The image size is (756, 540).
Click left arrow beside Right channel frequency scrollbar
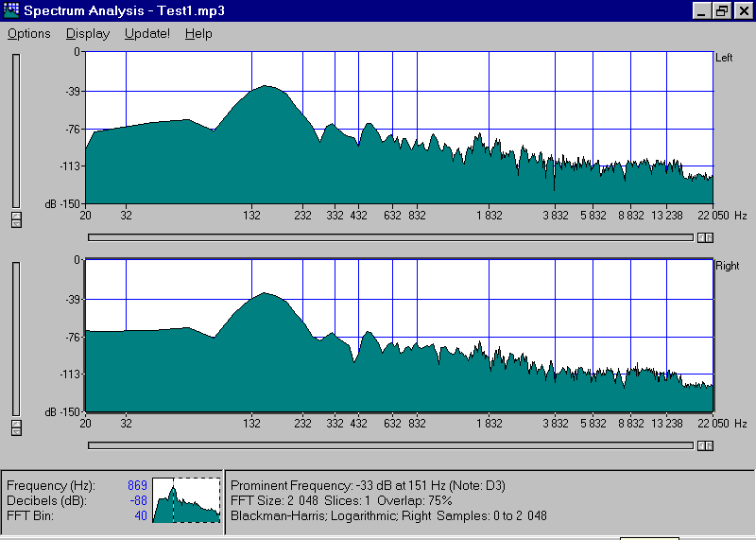701,445
